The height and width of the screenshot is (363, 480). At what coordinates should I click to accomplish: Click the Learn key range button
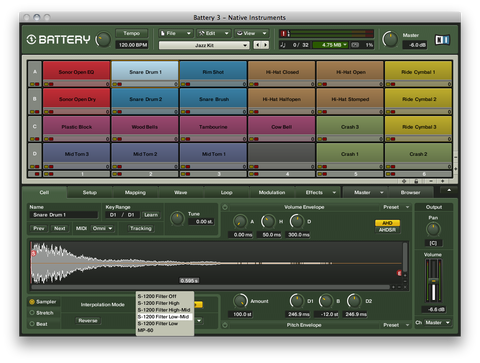point(151,215)
